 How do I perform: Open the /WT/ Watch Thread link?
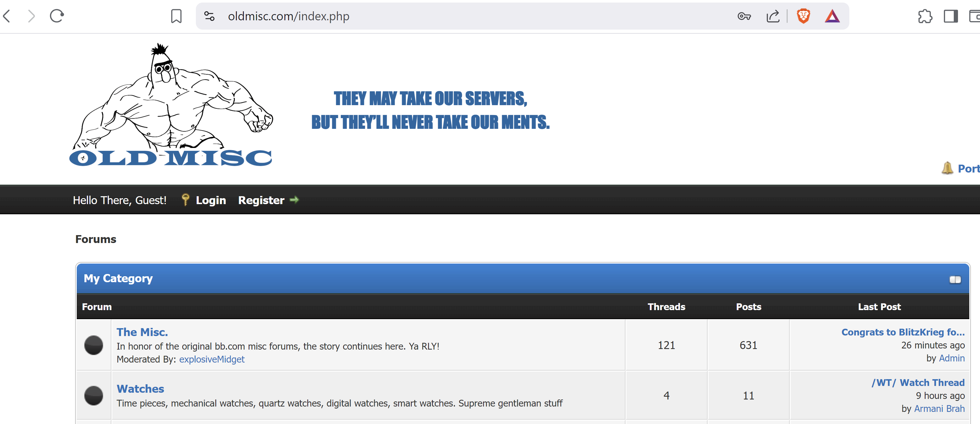coord(918,383)
